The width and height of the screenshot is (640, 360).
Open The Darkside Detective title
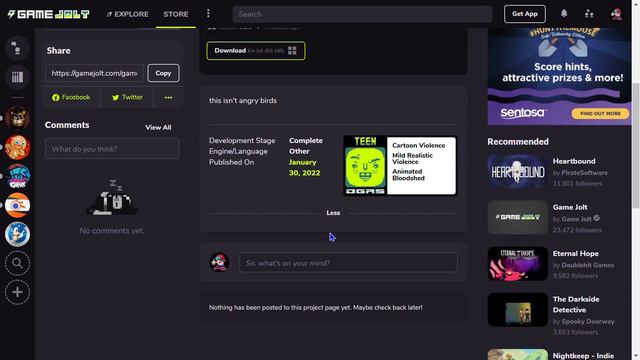tap(576, 304)
